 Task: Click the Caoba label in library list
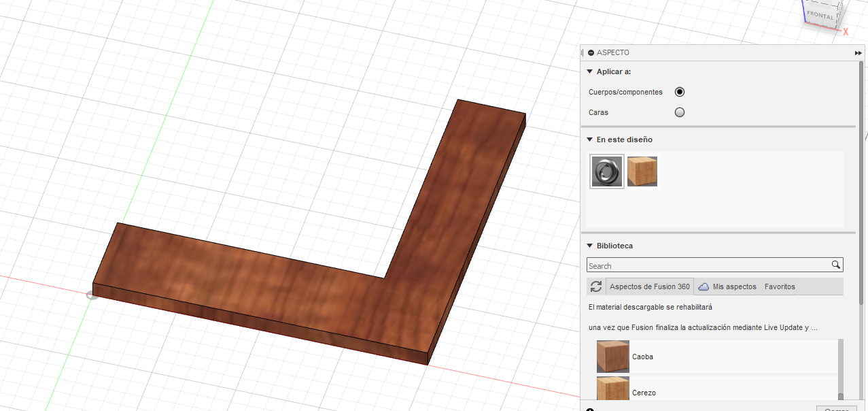(642, 357)
